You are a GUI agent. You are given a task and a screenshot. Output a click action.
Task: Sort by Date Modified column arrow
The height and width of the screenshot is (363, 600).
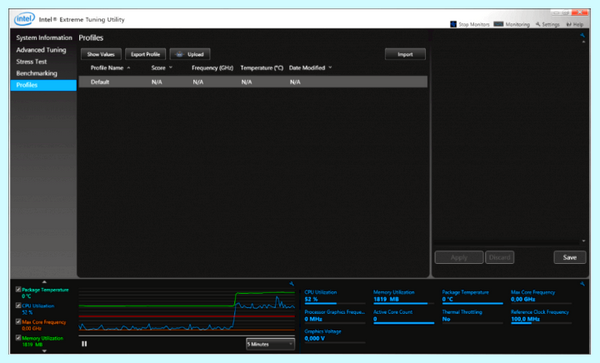click(330, 68)
